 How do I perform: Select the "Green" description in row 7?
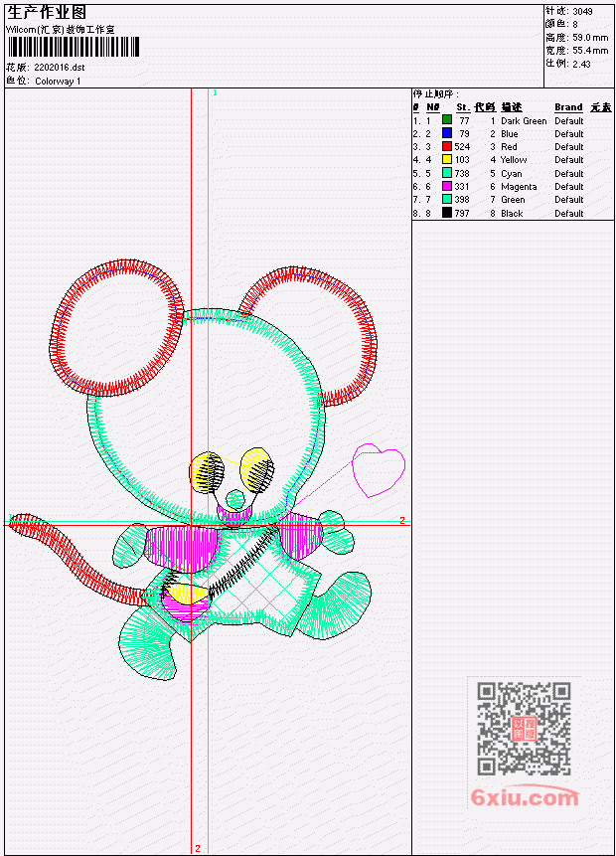pos(513,200)
